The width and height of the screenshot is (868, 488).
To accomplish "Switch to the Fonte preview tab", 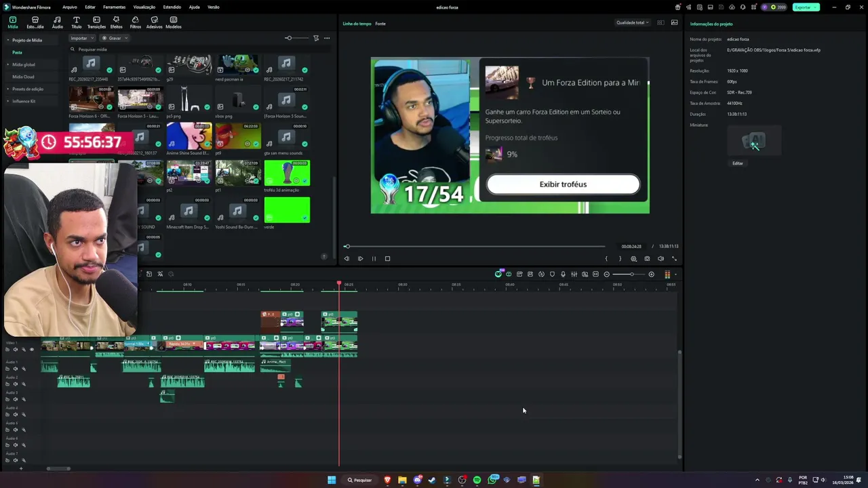I will tap(380, 24).
